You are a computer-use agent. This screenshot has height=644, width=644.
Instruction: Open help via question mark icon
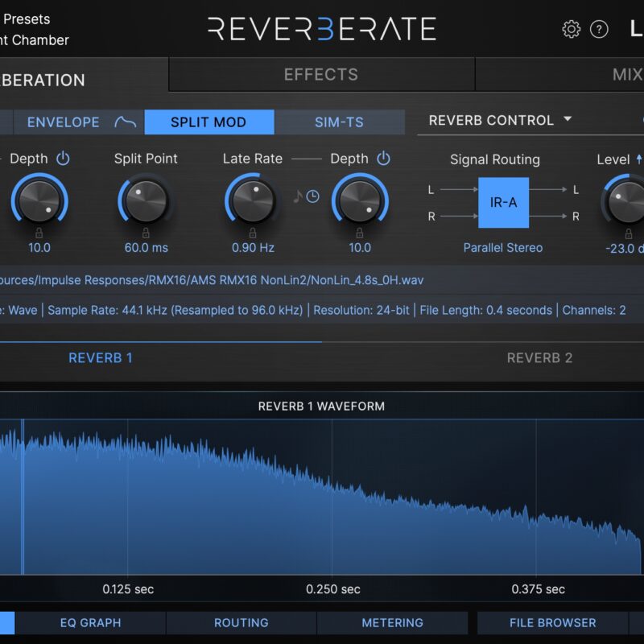pos(599,29)
